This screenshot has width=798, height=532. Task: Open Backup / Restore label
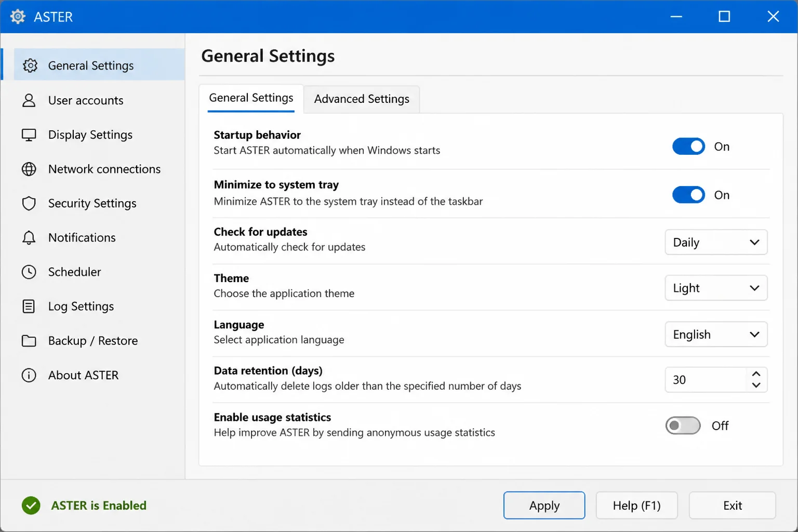(93, 341)
